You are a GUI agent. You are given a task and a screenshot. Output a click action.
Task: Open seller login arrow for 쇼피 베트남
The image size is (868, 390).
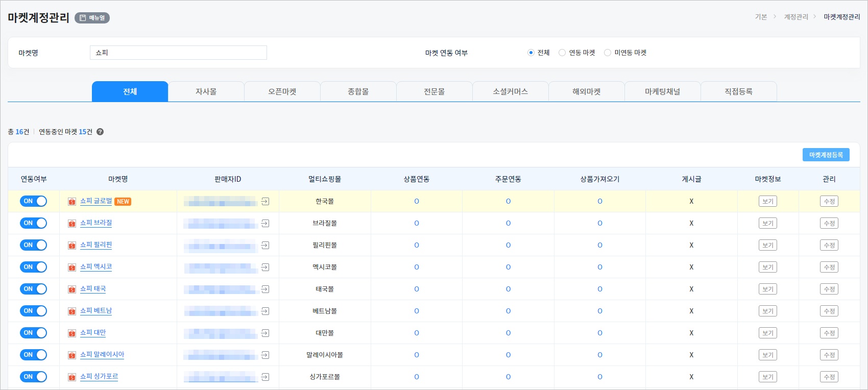[x=265, y=311]
